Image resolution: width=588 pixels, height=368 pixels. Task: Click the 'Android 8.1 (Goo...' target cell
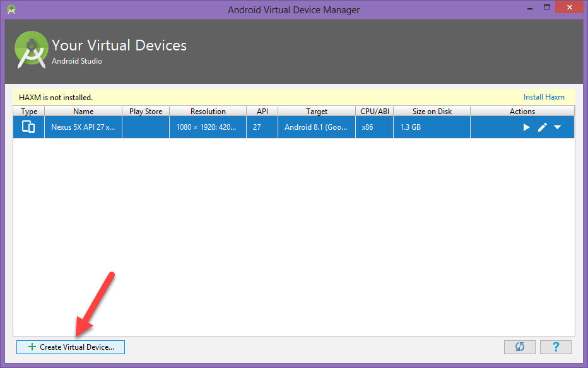pos(317,127)
